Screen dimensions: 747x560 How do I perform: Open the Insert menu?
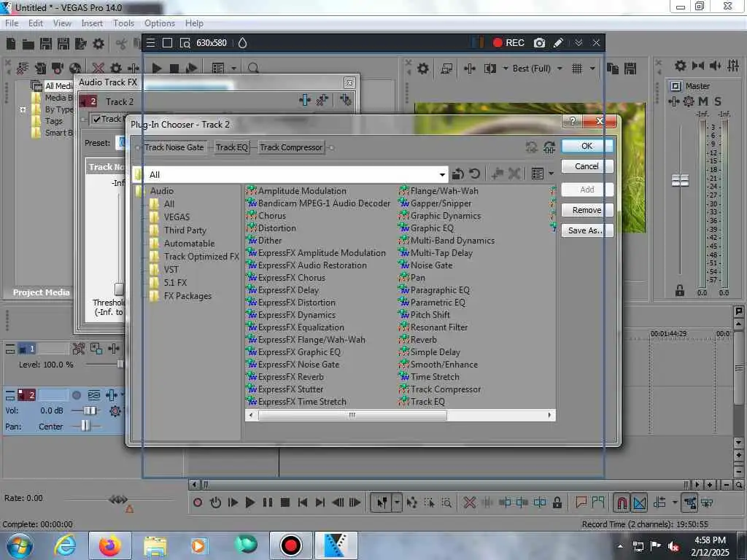coord(92,23)
